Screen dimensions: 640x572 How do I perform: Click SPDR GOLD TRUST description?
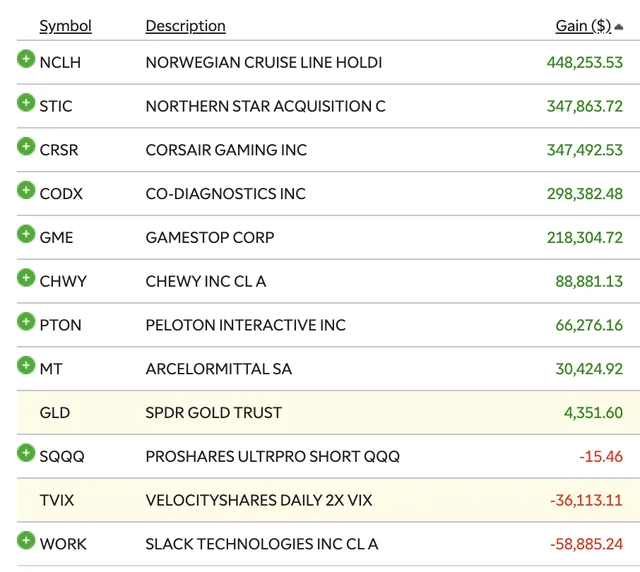(x=213, y=412)
